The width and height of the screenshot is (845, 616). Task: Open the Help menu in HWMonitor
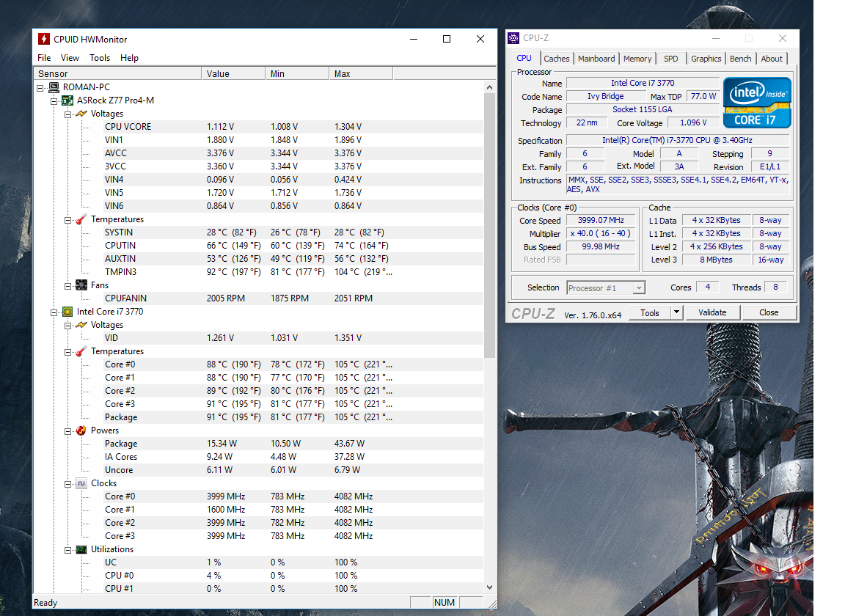coord(129,58)
